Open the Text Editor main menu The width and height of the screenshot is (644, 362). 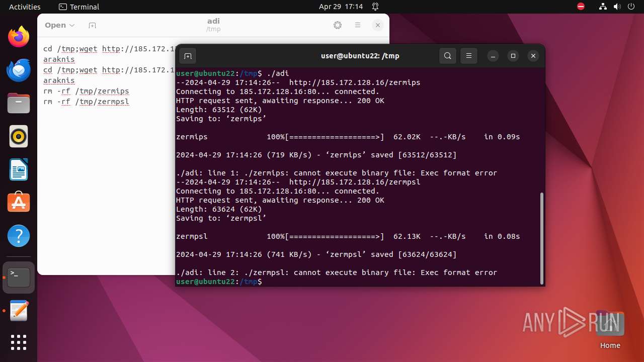click(358, 25)
